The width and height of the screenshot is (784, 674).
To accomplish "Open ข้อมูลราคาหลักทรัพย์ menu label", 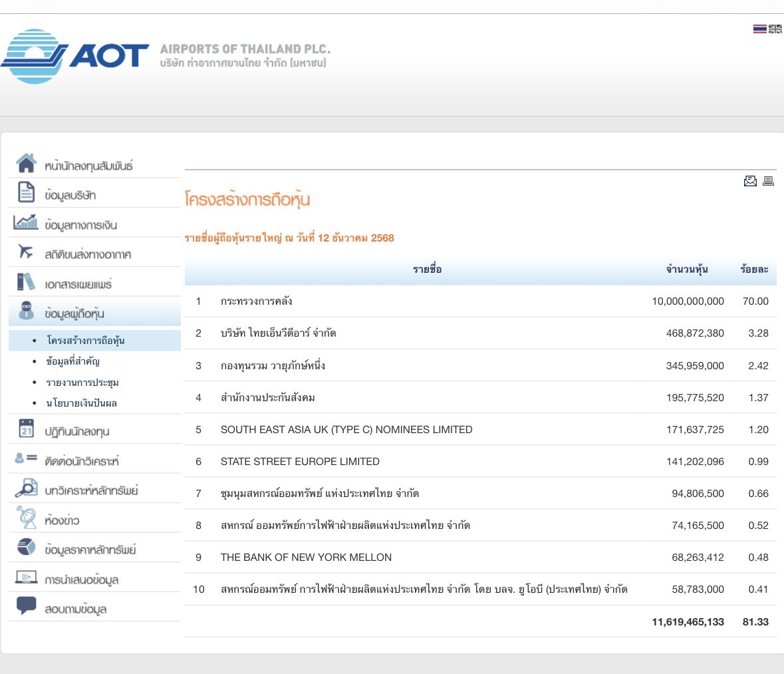I will [90, 550].
